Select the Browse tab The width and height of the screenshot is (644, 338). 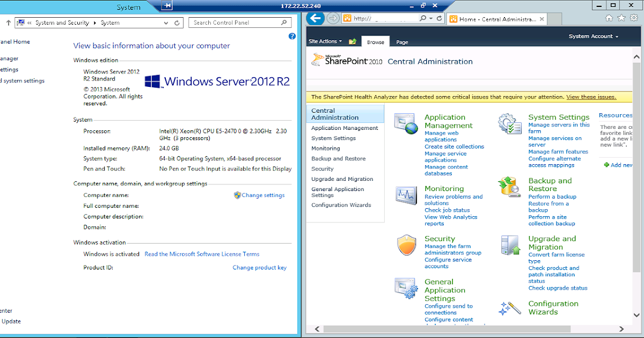375,41
